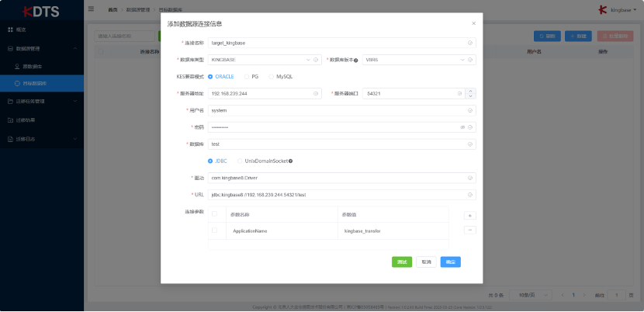
Task: Click the check icon in 192.168.239.244 address field
Action: point(316,94)
